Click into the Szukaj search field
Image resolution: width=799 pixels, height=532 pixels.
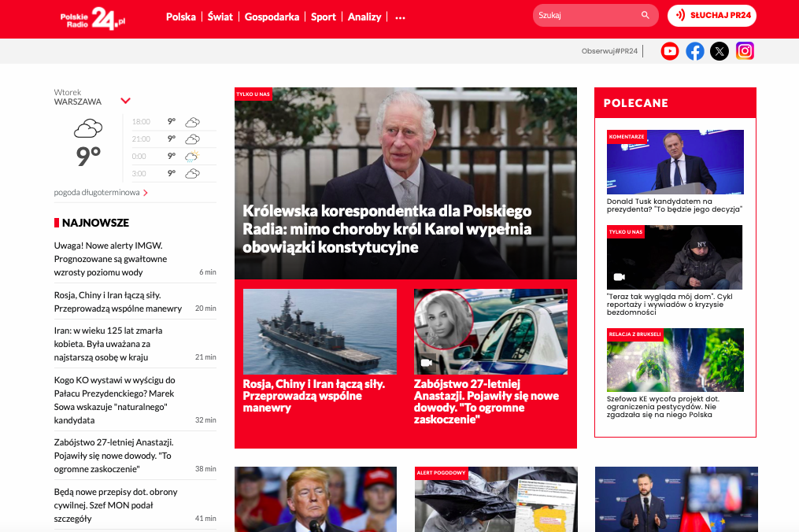tap(586, 16)
